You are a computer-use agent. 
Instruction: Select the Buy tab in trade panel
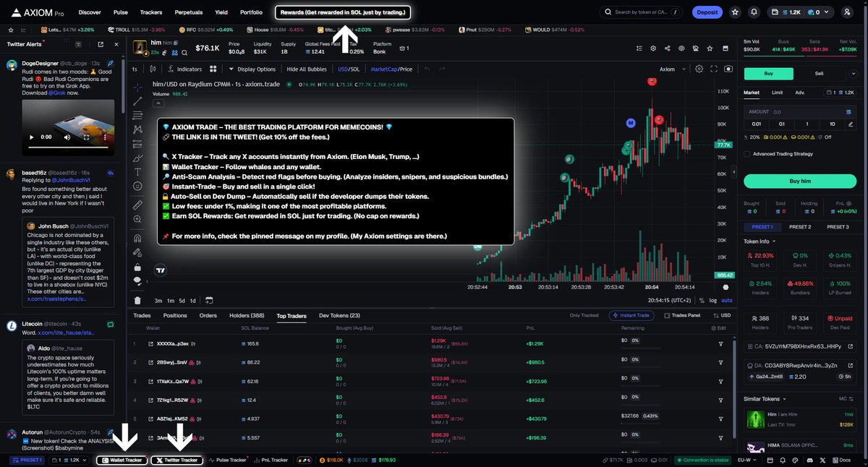769,73
